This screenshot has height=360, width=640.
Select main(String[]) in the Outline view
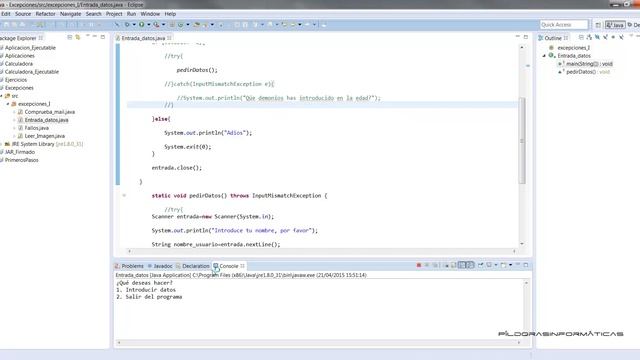click(x=589, y=64)
